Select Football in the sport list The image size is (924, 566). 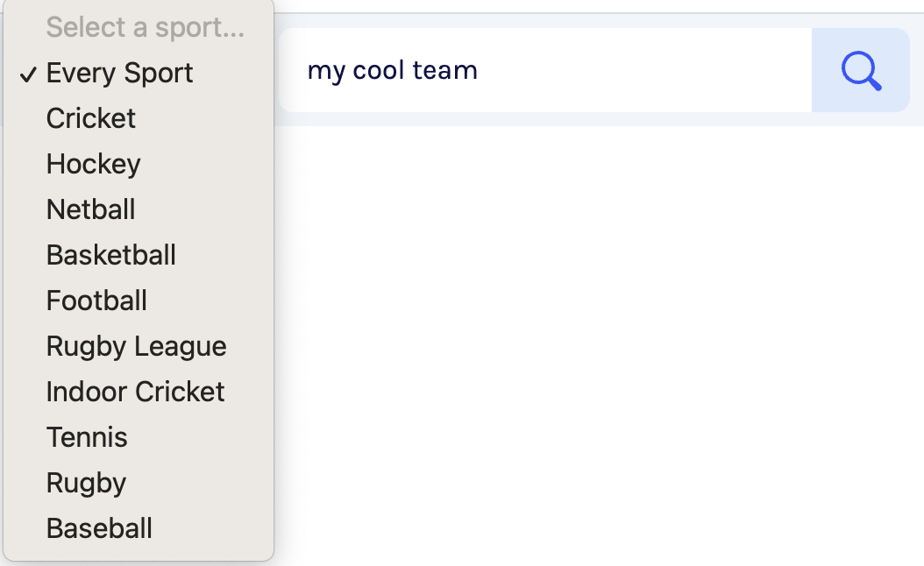139,301
